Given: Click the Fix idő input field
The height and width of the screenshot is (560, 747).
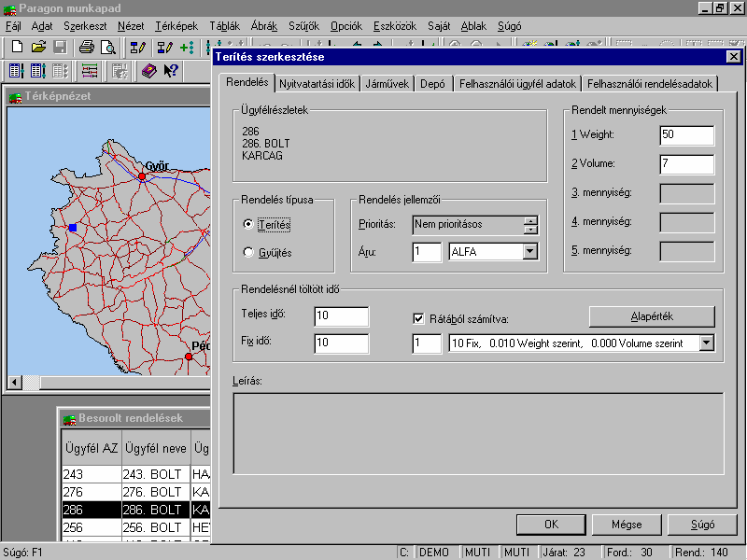Looking at the screenshot, I should [x=342, y=343].
